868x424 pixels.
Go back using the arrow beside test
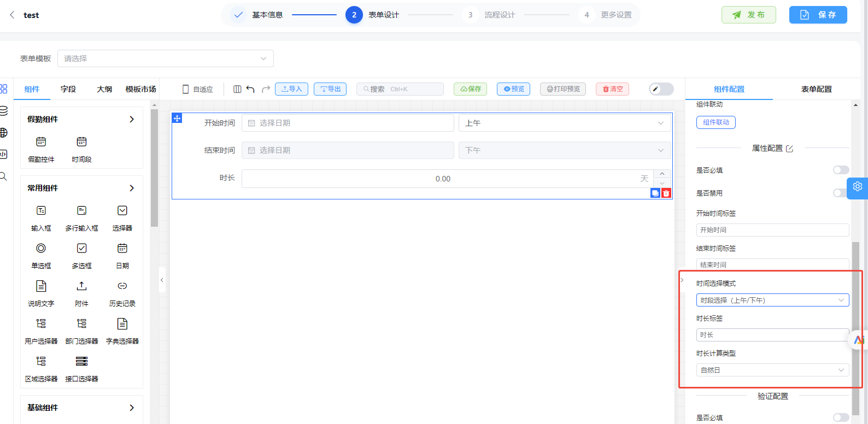(12, 15)
